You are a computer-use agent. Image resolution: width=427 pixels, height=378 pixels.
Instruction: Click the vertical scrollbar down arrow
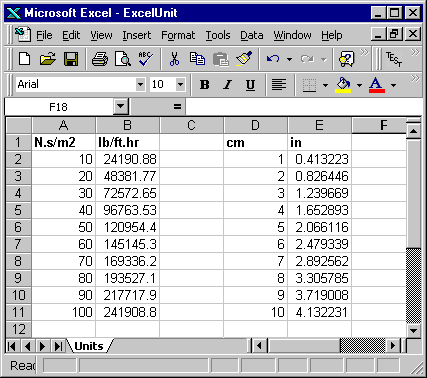[x=413, y=330]
